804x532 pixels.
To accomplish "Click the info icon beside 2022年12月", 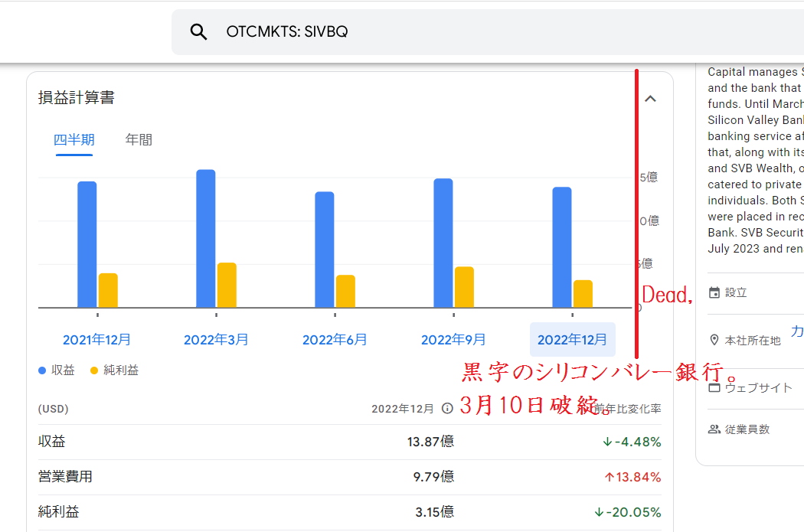I will tap(446, 409).
